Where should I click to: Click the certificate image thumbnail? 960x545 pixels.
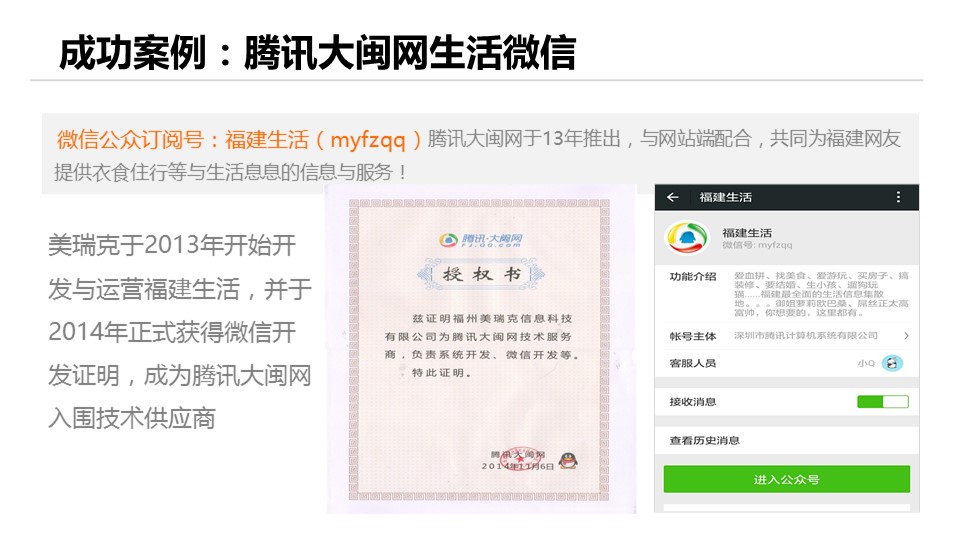[481, 348]
